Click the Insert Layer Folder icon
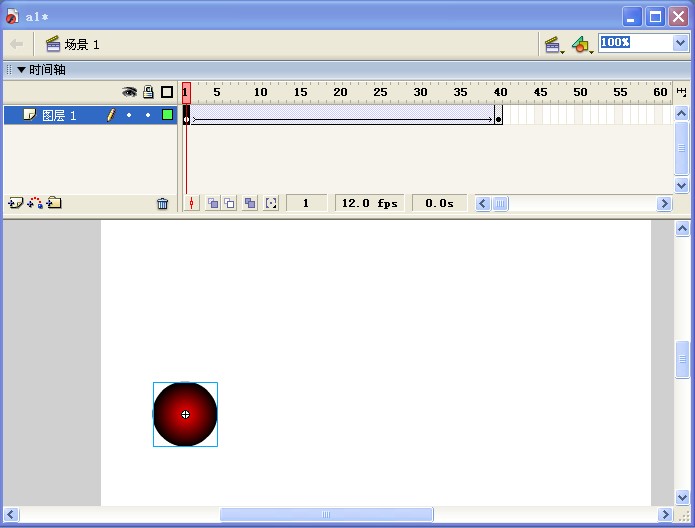 pyautogui.click(x=54, y=203)
